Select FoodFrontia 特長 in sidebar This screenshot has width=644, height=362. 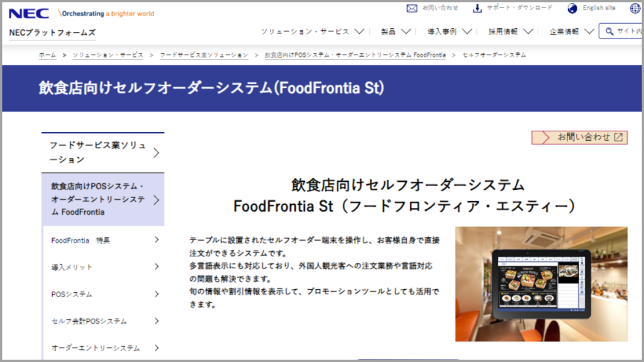click(80, 240)
